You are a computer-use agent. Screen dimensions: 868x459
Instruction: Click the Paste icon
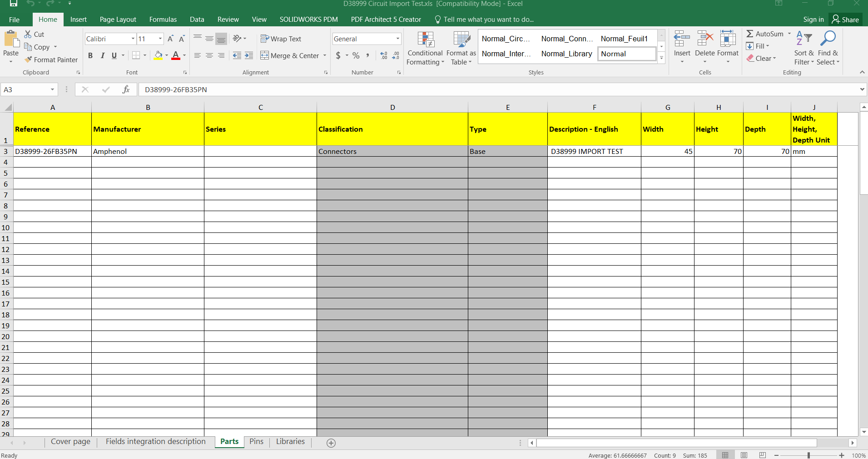(11, 39)
